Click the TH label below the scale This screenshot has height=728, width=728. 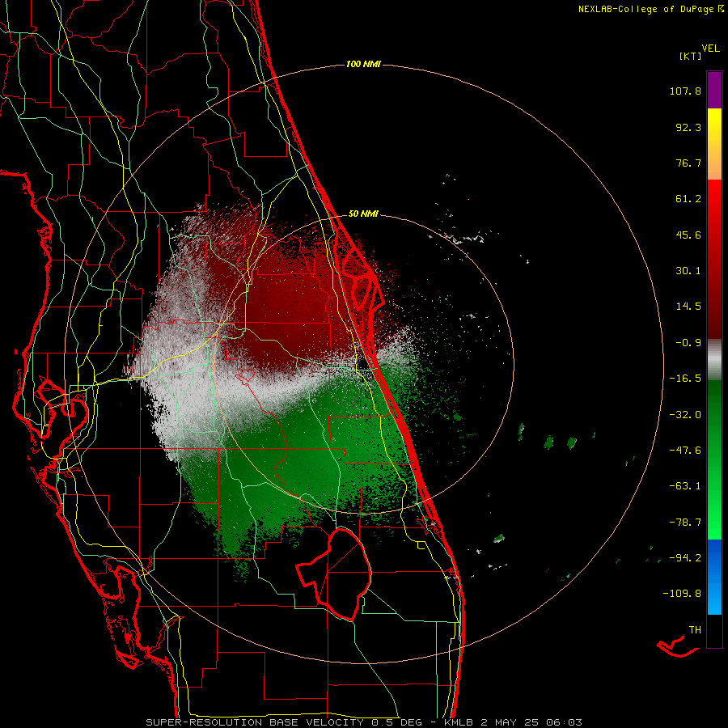(695, 629)
